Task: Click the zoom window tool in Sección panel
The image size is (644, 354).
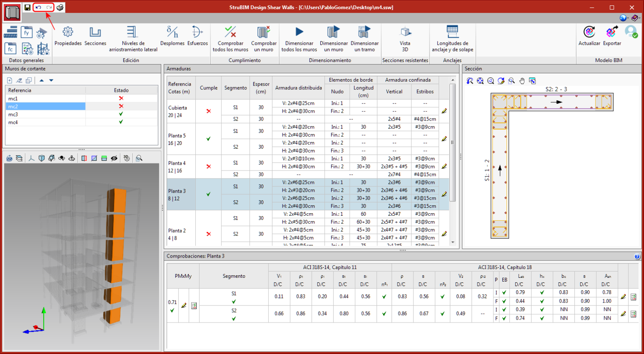Action: [512, 81]
